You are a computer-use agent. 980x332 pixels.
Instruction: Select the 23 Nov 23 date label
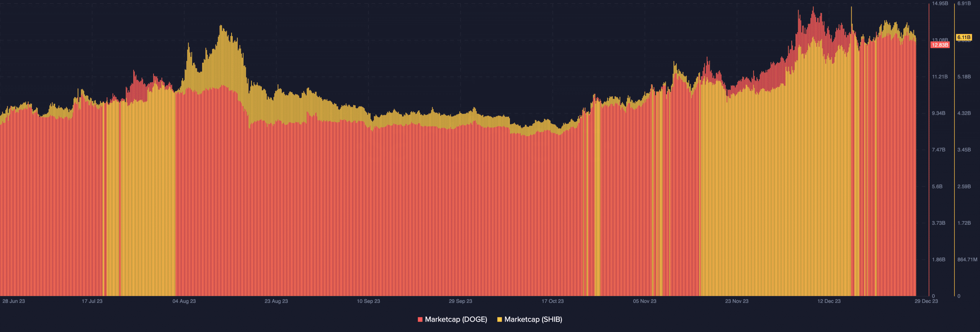(x=737, y=301)
